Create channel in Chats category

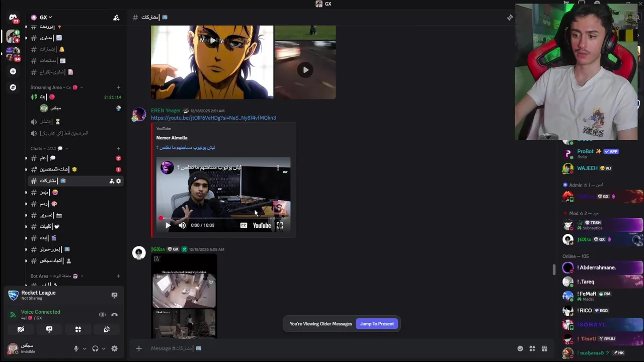(118, 148)
